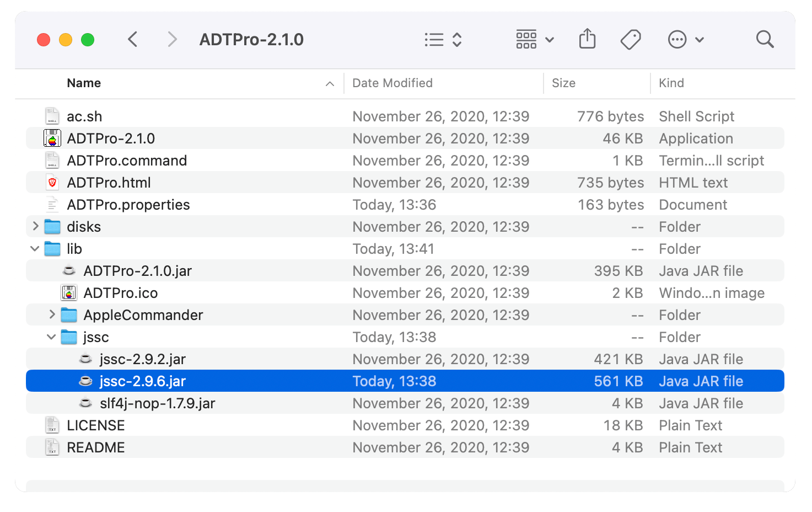
Task: Toggle the sort direction arrow in the Name column
Action: (330, 84)
